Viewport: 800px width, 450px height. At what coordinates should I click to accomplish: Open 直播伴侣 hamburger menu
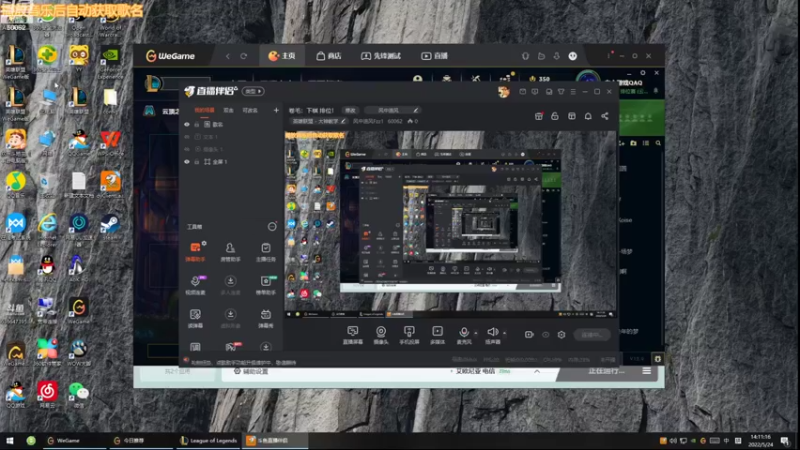tap(573, 92)
